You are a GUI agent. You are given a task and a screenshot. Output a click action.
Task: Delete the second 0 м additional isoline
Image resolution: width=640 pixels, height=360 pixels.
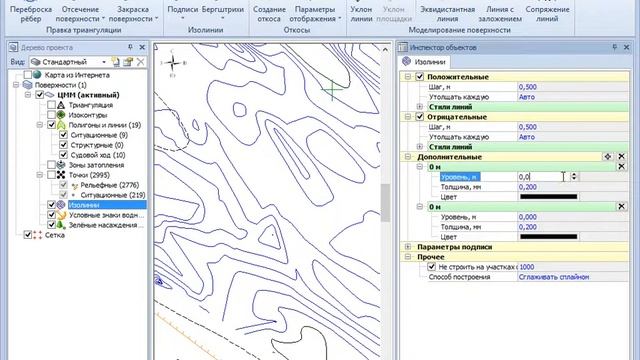621,207
